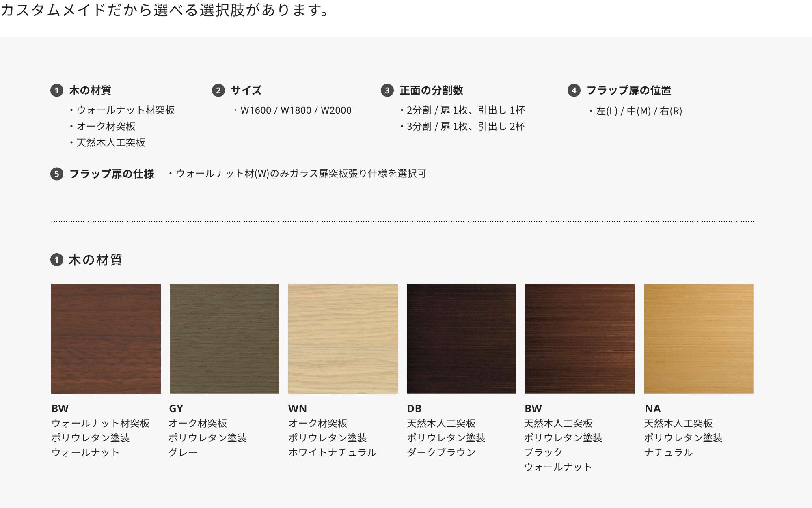Click the number 4 badge beside フラップ扉の位置

click(x=574, y=90)
